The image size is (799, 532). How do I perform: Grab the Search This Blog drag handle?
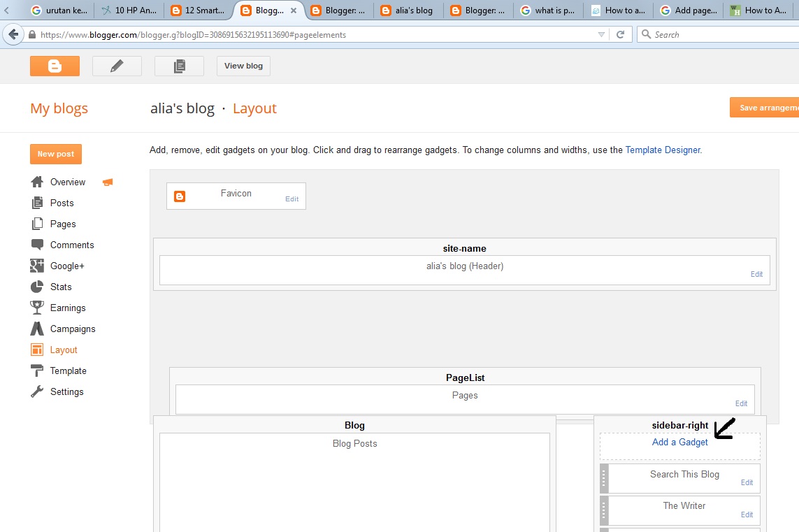(x=605, y=478)
